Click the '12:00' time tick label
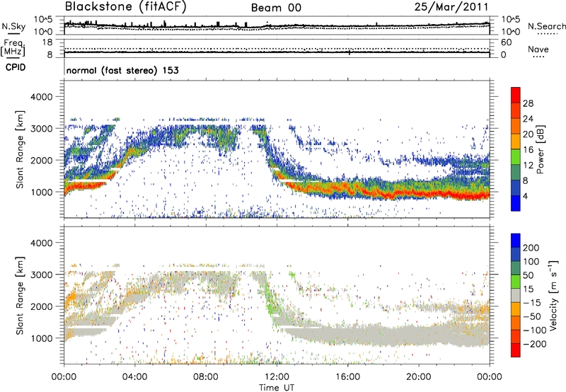This screenshot has height=392, width=566. pos(277,377)
